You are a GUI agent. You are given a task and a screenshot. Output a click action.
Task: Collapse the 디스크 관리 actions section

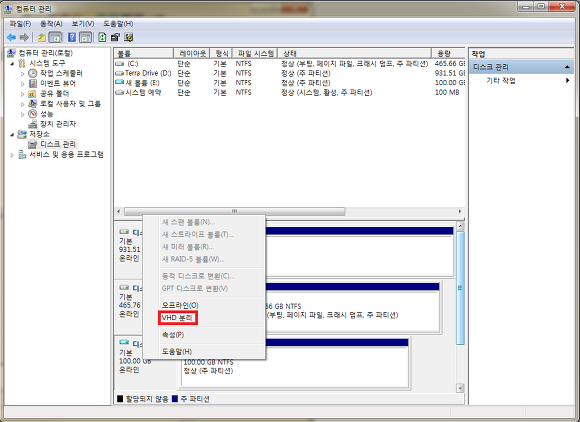pos(567,67)
